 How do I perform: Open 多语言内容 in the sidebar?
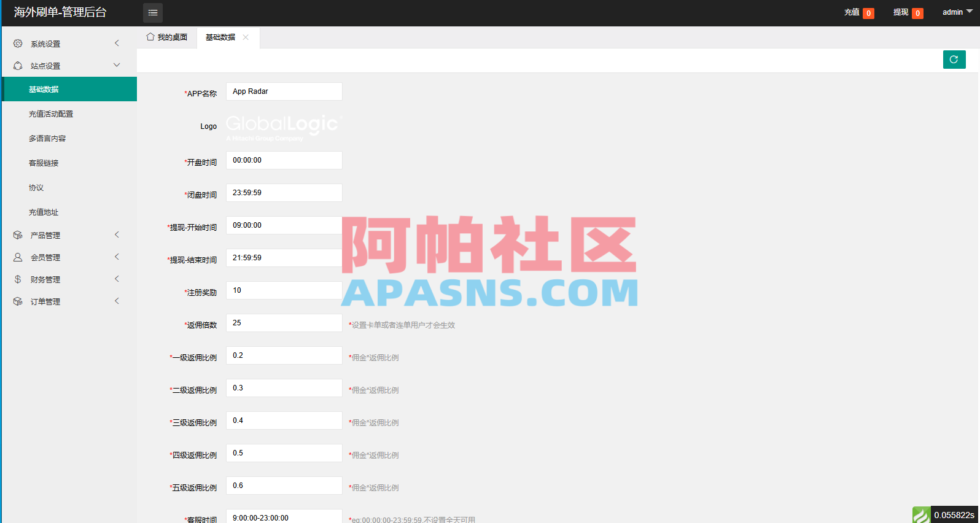coord(69,138)
